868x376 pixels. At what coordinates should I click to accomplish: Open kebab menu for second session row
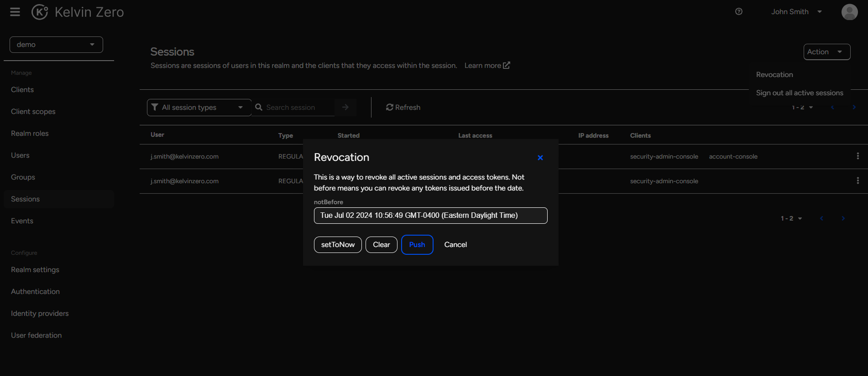click(x=858, y=181)
